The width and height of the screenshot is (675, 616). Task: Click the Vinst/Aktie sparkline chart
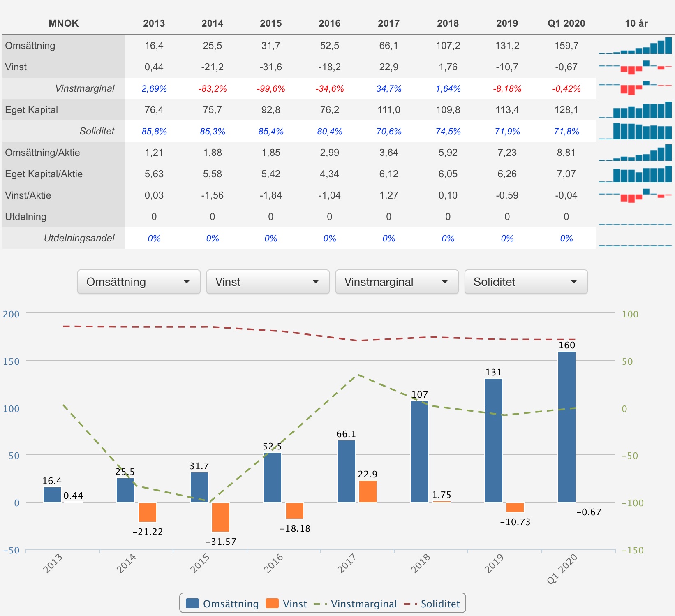[635, 195]
